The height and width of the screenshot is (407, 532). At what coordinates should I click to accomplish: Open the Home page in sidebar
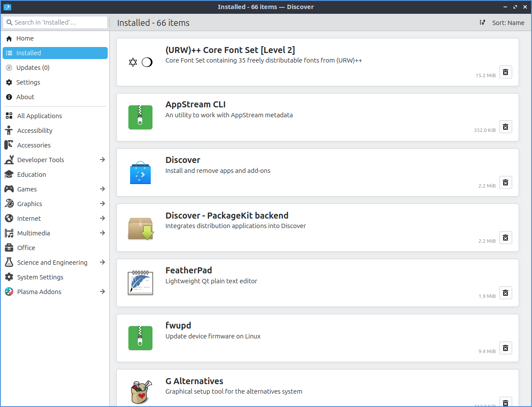[x=25, y=38]
